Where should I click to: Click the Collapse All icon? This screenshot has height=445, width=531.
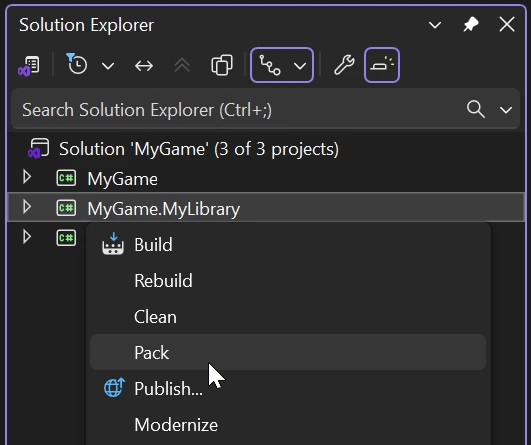pos(182,65)
